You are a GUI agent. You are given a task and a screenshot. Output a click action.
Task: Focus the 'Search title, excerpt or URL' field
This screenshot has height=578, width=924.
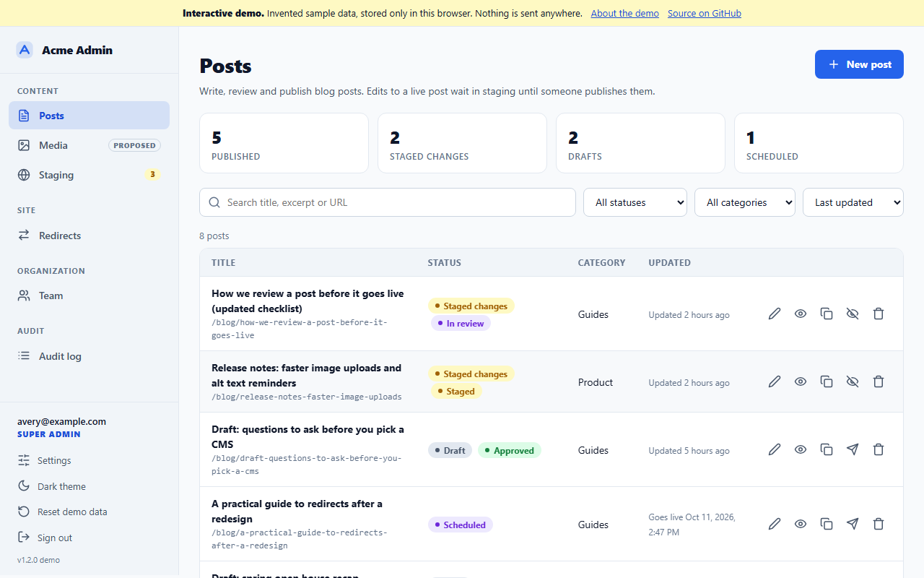click(388, 202)
